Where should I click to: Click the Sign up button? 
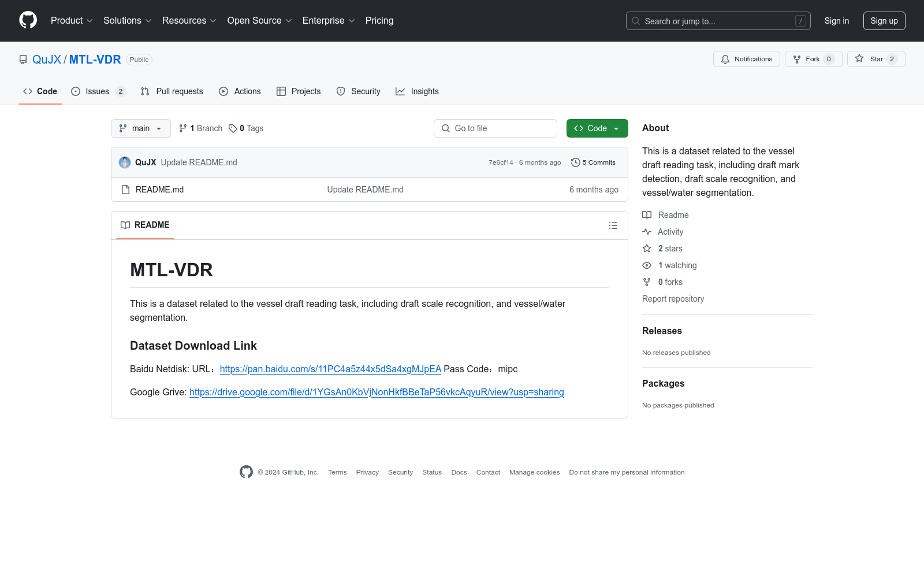[x=884, y=21]
